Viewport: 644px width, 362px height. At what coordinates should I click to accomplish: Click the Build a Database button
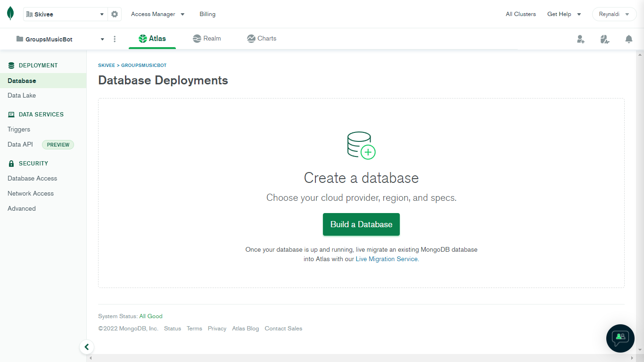point(361,224)
